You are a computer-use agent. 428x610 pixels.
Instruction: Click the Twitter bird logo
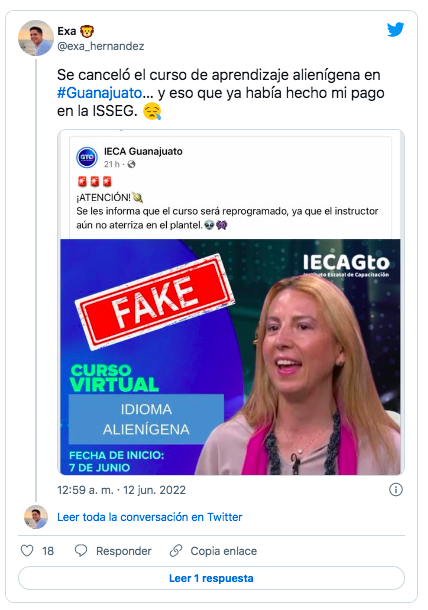(395, 30)
